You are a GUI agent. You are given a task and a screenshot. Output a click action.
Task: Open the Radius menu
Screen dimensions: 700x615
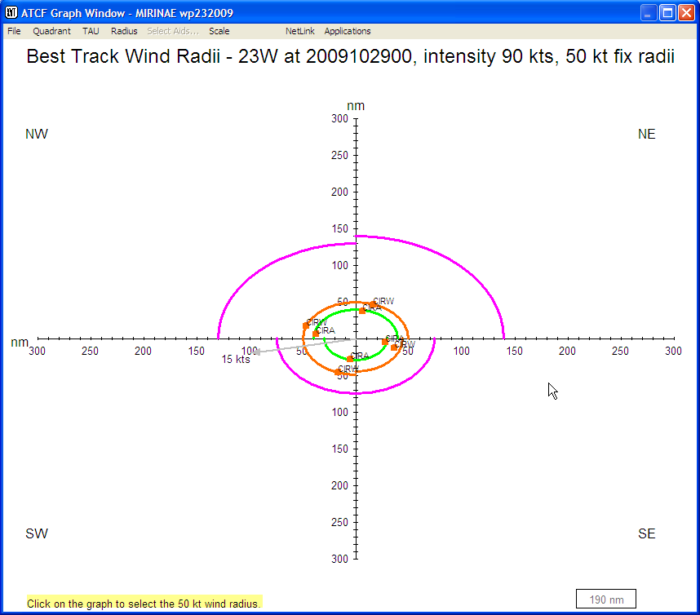(x=124, y=31)
